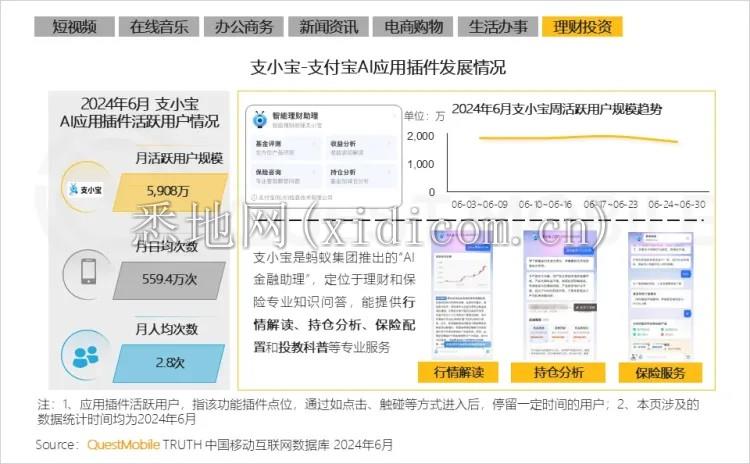Click the QuestMobile source name

click(x=123, y=444)
